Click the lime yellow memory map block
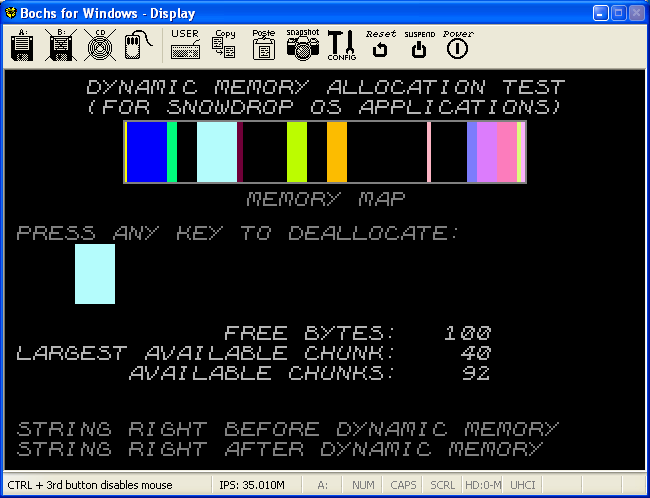 pos(297,152)
